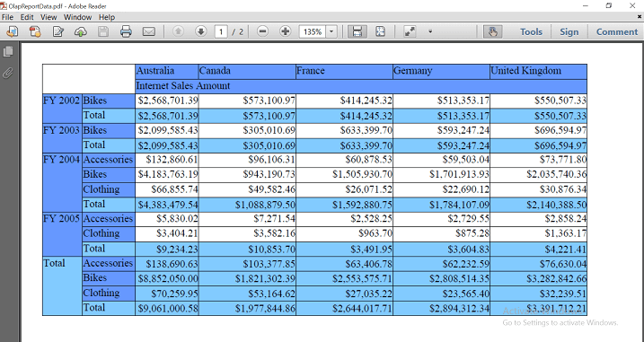This screenshot has height=342, width=644.
Task: Select the Hand tool icon
Action: [x=492, y=31]
